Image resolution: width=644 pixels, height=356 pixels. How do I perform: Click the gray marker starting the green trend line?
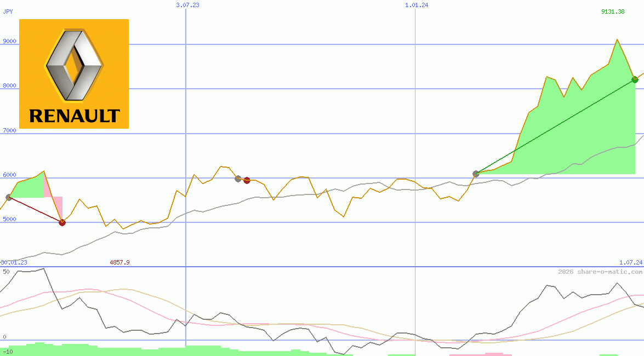coord(476,174)
